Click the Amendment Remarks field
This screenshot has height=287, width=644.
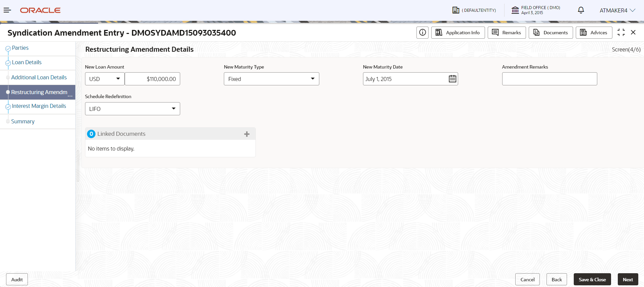[550, 79]
